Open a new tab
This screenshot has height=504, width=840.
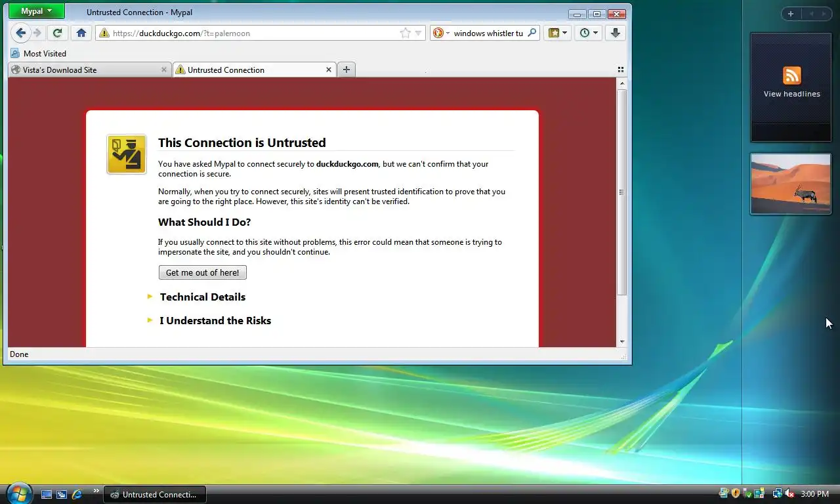346,70
